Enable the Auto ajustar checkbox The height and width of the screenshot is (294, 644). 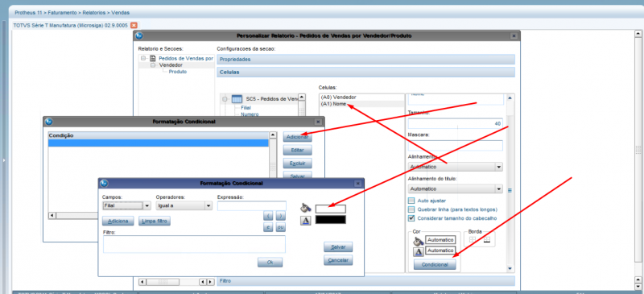(411, 201)
